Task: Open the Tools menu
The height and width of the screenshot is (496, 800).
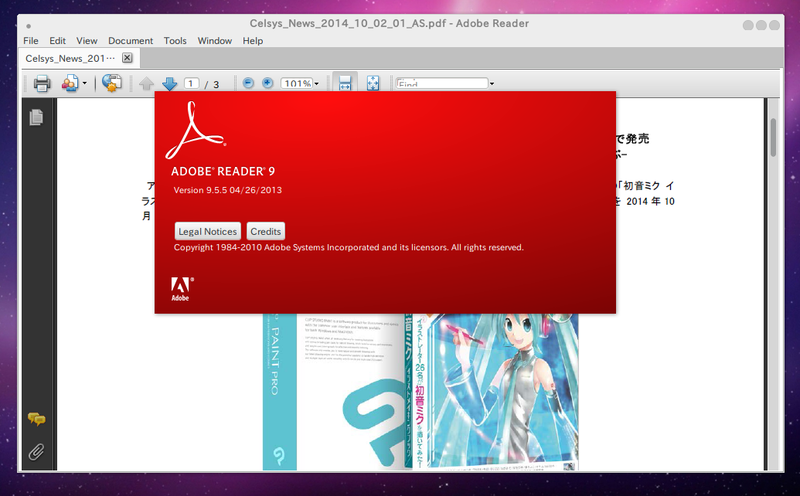Action: pos(175,41)
